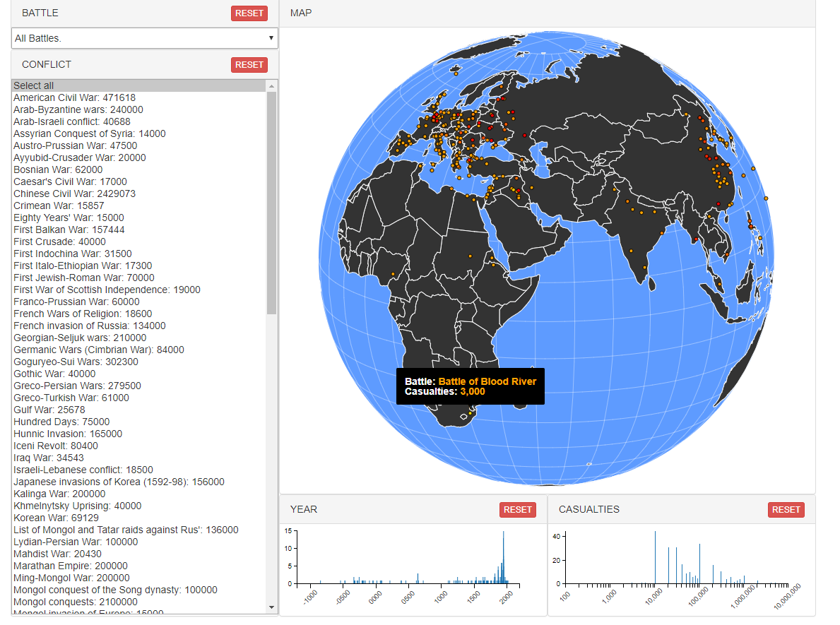Viewport: 840px width, 625px height.
Task: Select Goguryeo-Sui Wars: 302300
Action: 138,362
